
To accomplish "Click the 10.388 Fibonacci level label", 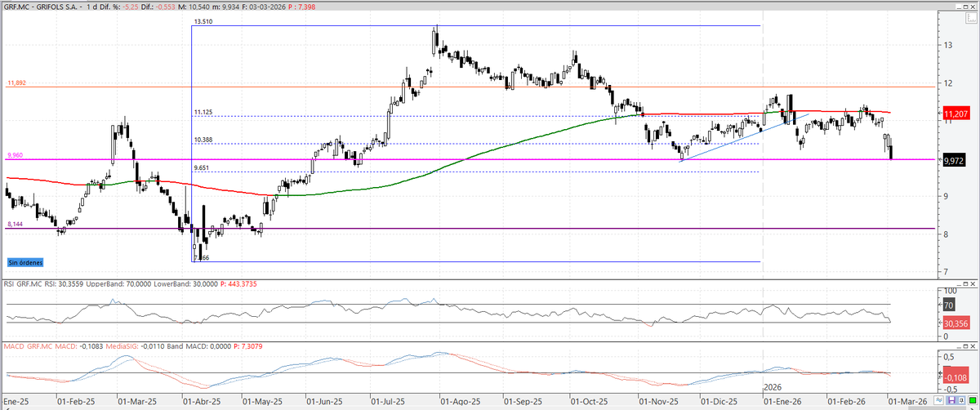I will (x=203, y=140).
